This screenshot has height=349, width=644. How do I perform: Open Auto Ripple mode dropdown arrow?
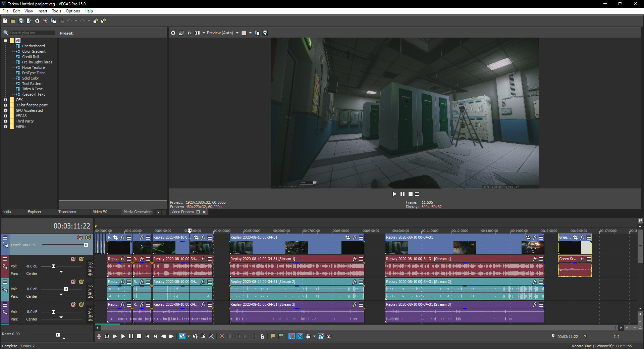(314, 336)
